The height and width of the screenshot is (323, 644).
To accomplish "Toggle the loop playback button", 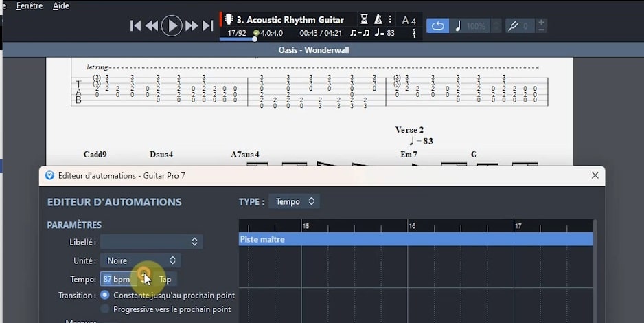I will 438,26.
